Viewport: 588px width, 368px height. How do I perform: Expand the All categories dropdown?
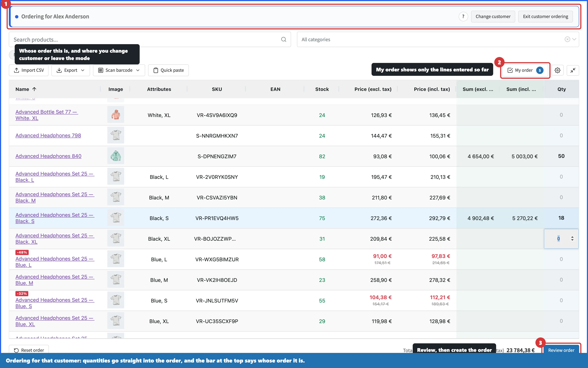click(x=574, y=39)
